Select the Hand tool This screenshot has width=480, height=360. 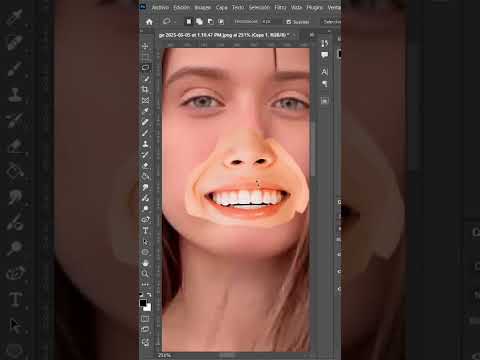tap(145, 263)
